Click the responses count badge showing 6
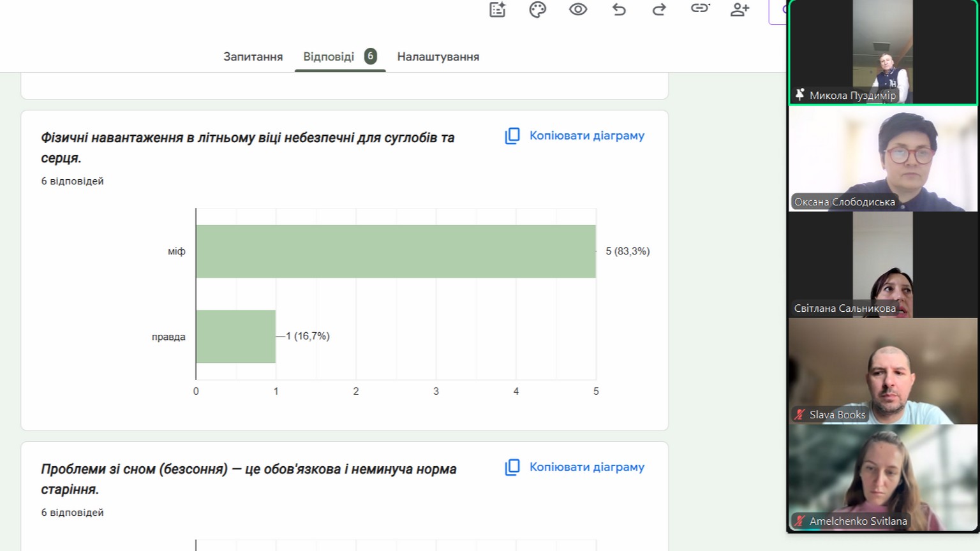This screenshot has width=980, height=551. click(370, 56)
